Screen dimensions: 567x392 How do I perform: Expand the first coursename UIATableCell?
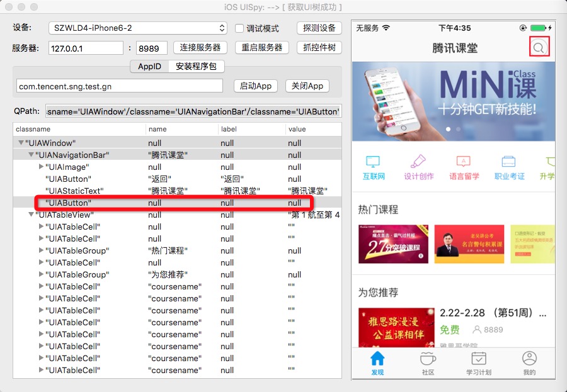pyautogui.click(x=41, y=286)
